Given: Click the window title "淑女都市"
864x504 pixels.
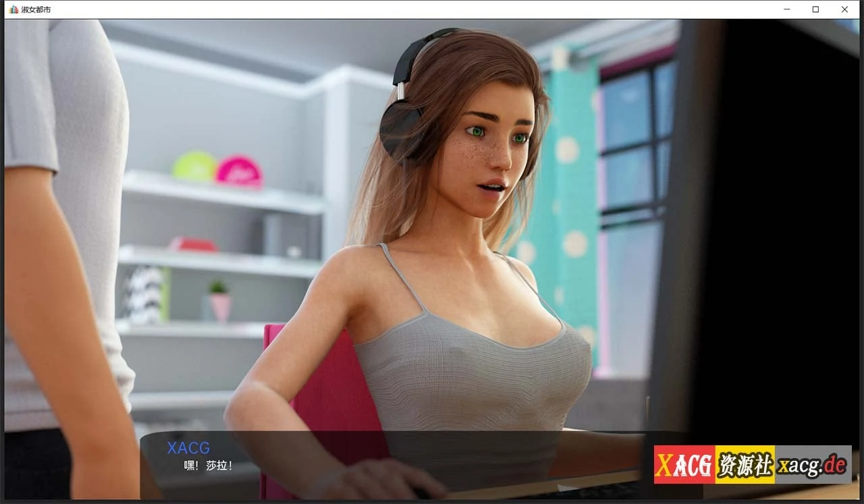Looking at the screenshot, I should click(x=36, y=10).
